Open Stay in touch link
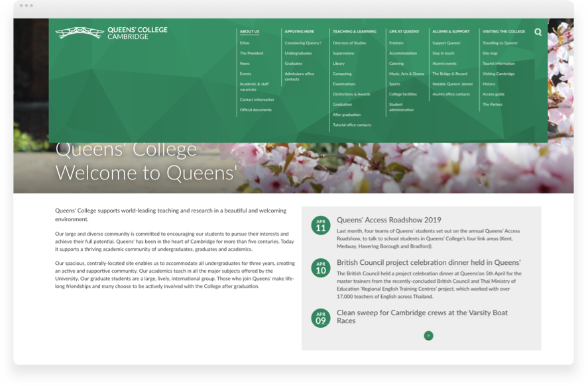 (x=443, y=53)
